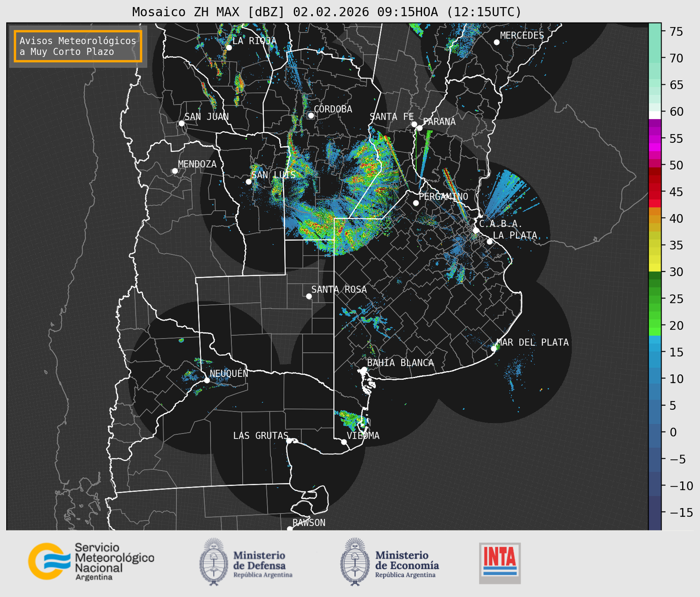This screenshot has height=597, width=700.
Task: Select the white dot marking Pergamino
Action: click(416, 203)
